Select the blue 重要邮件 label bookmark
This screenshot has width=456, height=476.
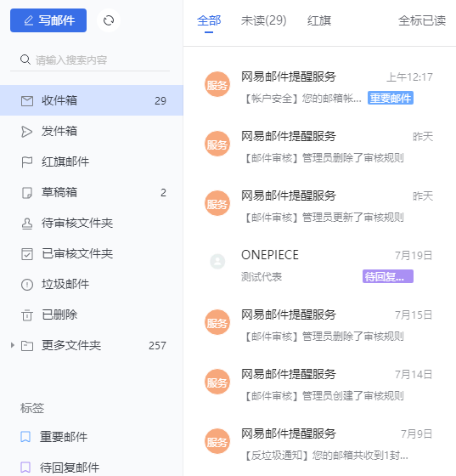tap(25, 437)
